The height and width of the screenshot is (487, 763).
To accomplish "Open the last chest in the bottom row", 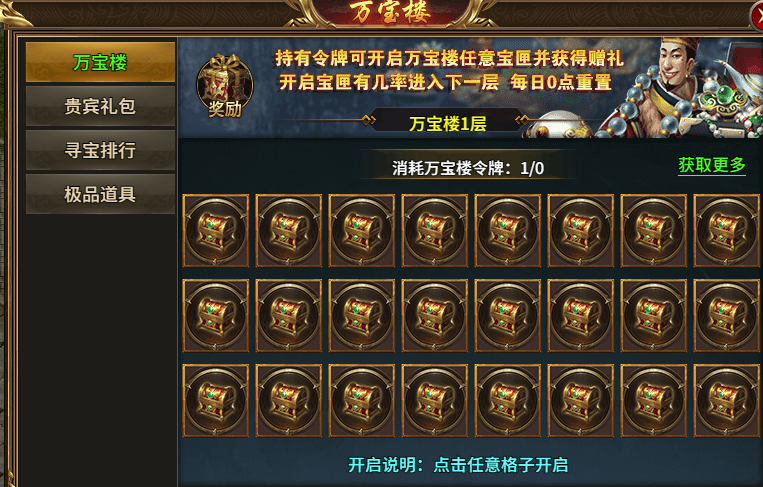I will [x=727, y=400].
